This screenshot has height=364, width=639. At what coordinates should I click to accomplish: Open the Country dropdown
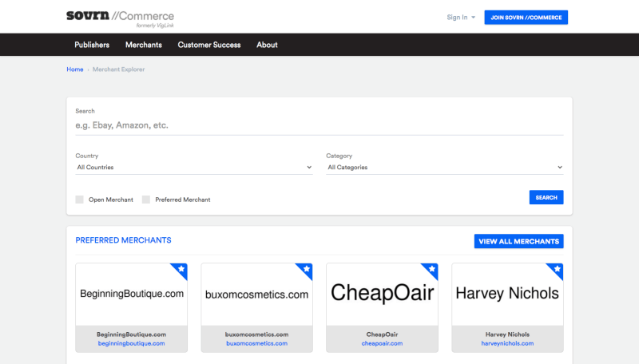(194, 168)
